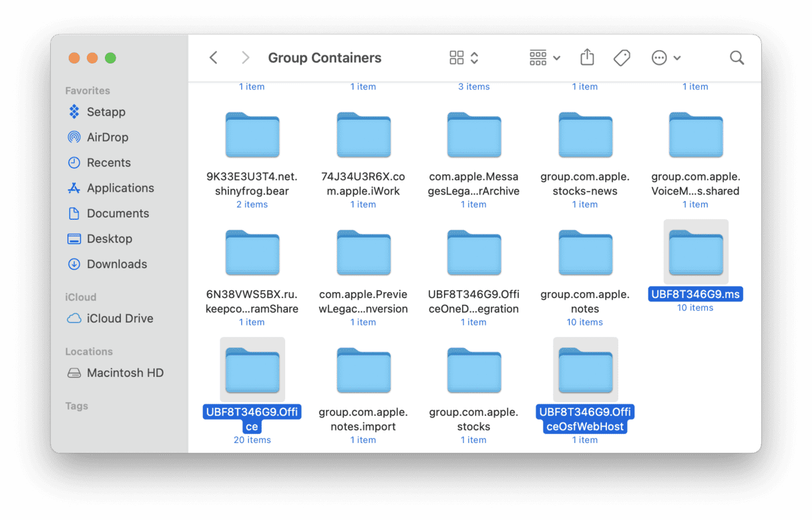Click the group.com.apple.stocks name label
Image resolution: width=812 pixels, height=520 pixels.
pyautogui.click(x=474, y=419)
